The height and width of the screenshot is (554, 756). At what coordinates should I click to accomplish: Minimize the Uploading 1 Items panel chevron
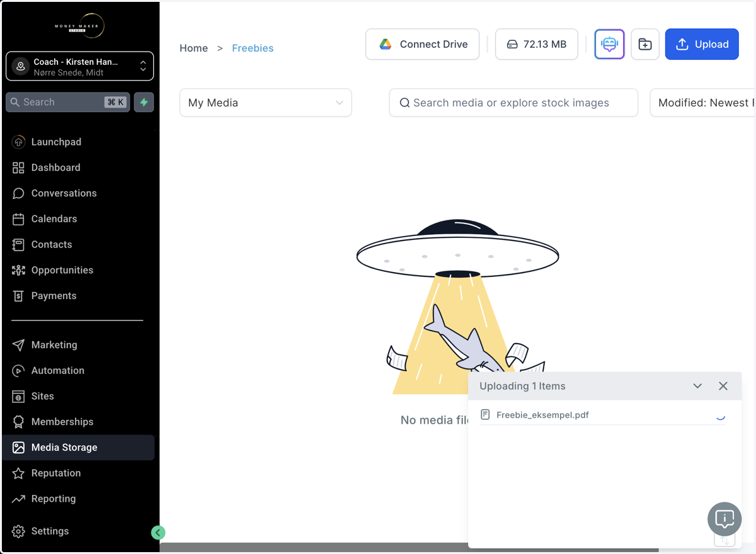click(x=697, y=386)
